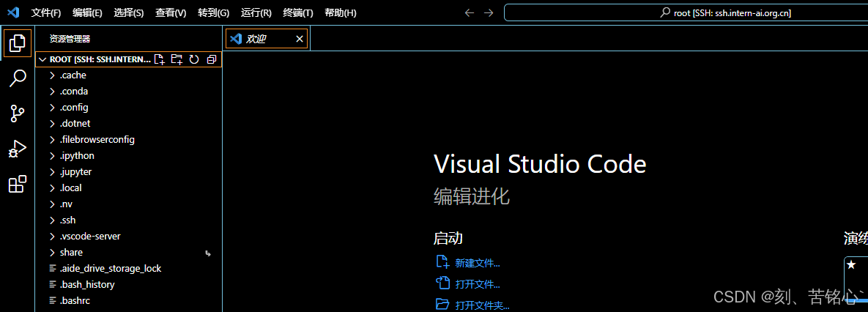Open the 转到(G) menu
Screen dimensions: 868x312
214,12
